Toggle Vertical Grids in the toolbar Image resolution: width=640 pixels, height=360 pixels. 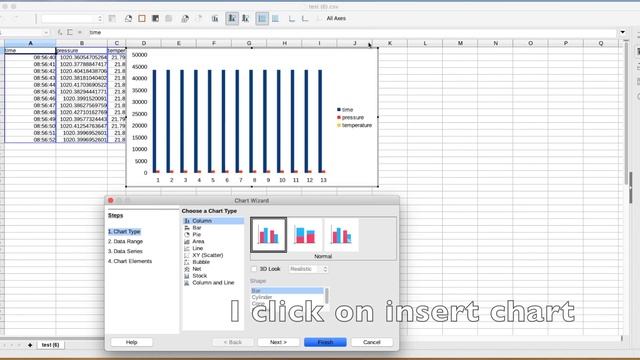click(x=276, y=18)
